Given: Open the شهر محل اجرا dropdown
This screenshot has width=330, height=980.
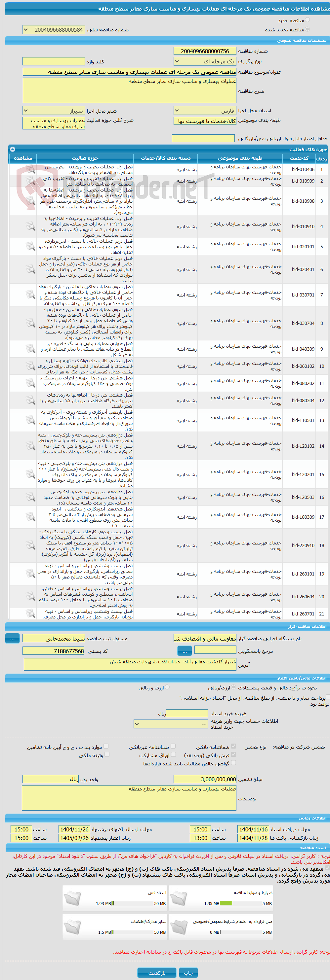Looking at the screenshot, I should 54,111.
